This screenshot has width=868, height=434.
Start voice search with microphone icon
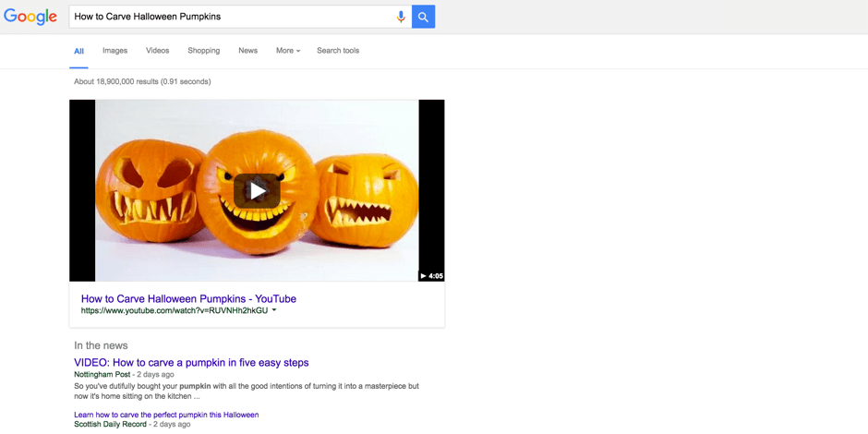pyautogui.click(x=401, y=17)
